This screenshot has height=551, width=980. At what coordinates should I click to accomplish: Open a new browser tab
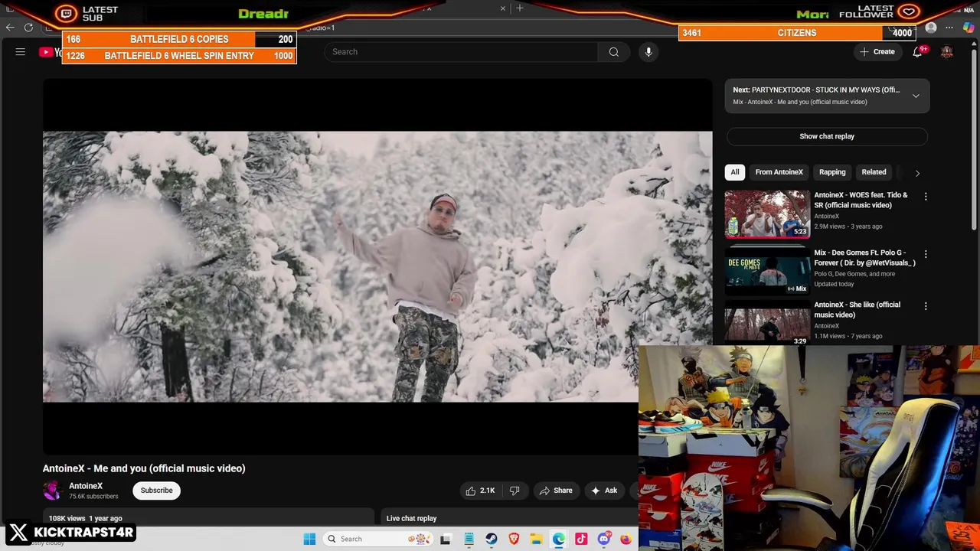click(x=520, y=8)
